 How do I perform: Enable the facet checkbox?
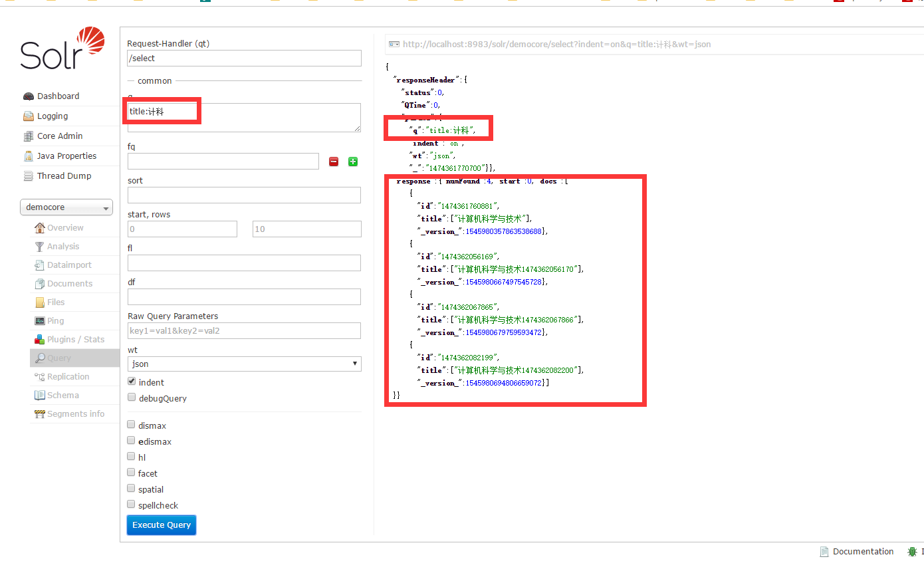point(132,473)
